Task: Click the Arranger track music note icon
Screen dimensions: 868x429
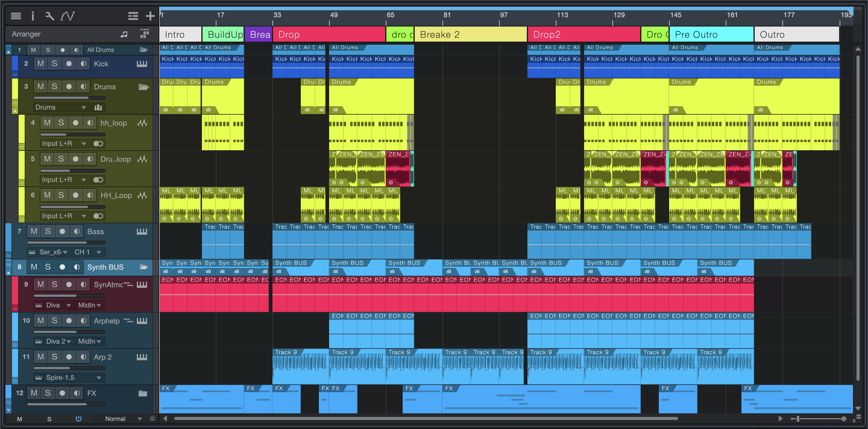Action: pyautogui.click(x=124, y=34)
